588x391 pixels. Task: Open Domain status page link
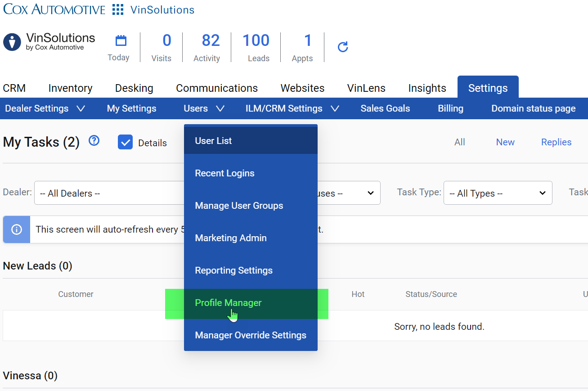coord(534,108)
